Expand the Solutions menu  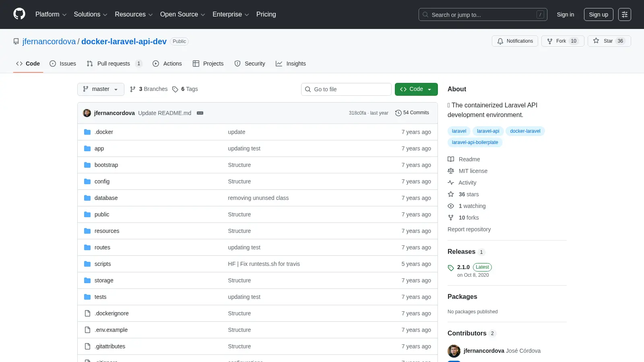click(91, 14)
